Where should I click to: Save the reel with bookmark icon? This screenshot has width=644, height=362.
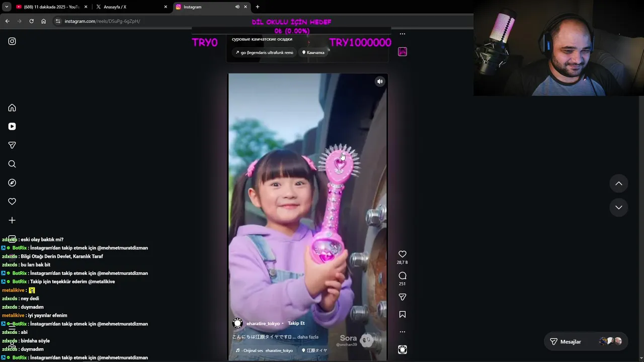coord(403,314)
